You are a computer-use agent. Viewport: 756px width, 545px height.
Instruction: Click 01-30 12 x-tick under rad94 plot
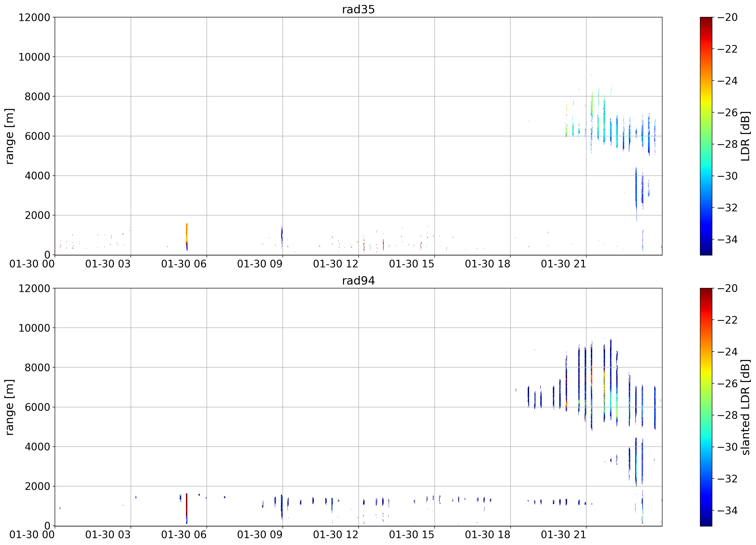(x=336, y=535)
